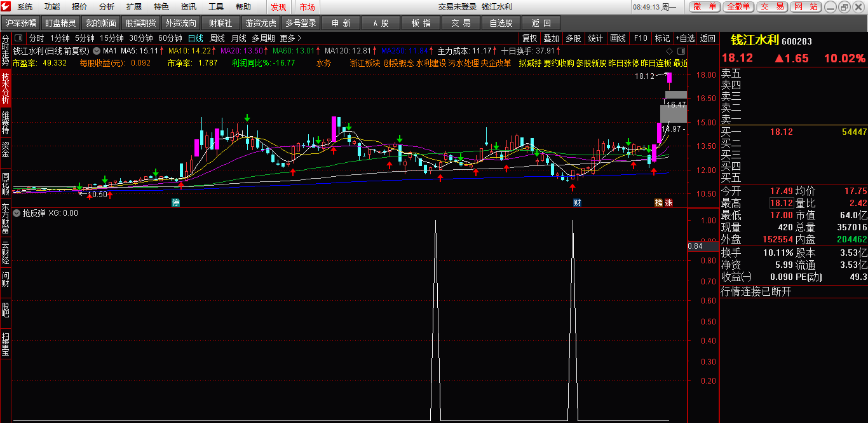Expand the 钱江水利 main chart indicator dropdown

point(96,50)
